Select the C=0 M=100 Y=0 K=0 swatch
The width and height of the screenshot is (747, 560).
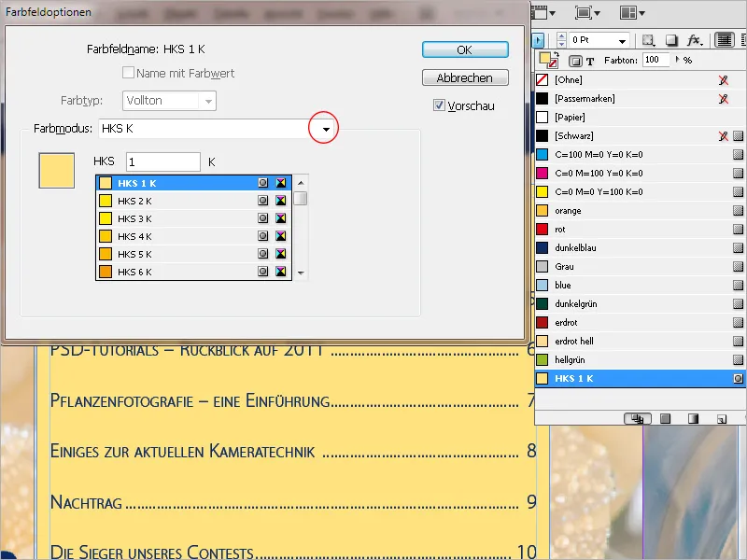point(640,173)
